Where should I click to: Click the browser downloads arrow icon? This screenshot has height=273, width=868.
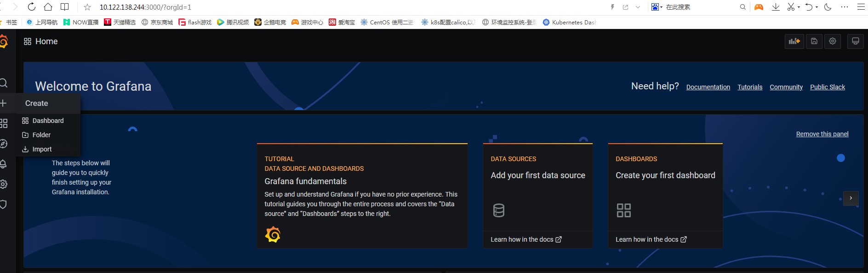click(776, 7)
